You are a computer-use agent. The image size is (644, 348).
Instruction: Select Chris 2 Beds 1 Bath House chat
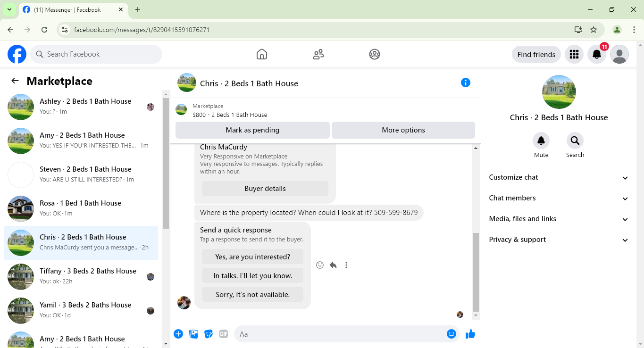click(81, 243)
